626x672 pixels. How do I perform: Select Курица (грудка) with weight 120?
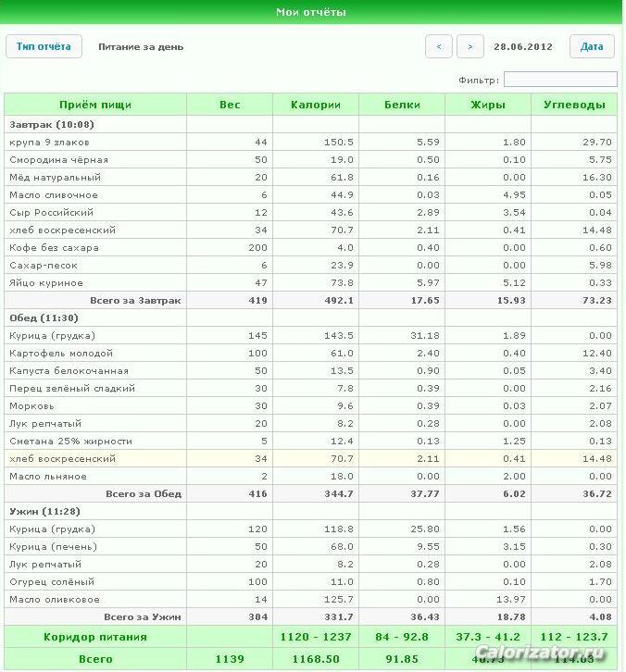coord(311,529)
